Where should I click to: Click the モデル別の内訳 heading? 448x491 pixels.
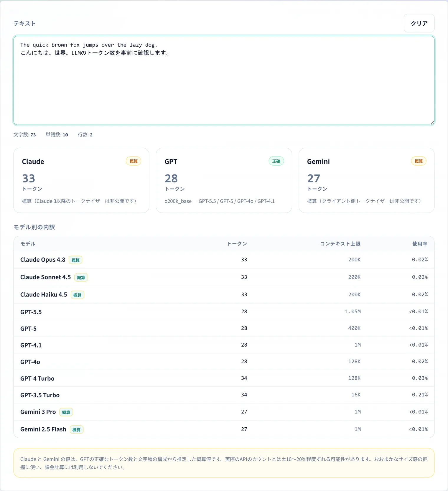tap(34, 227)
